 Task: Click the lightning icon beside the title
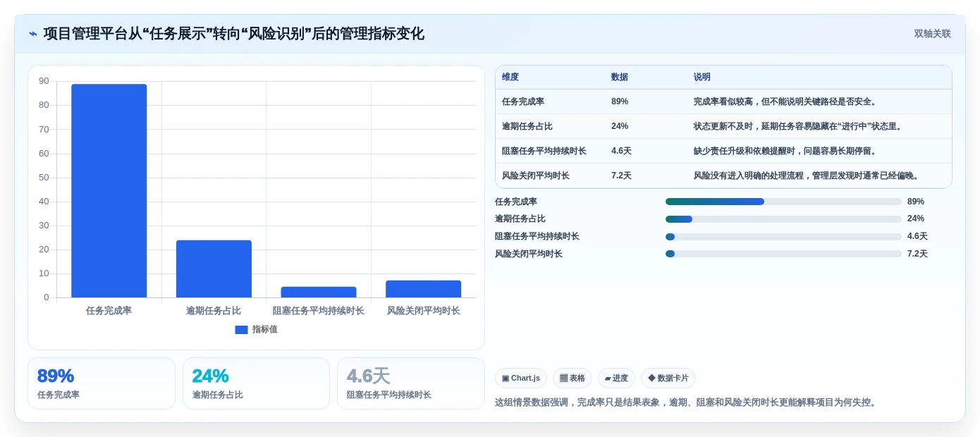pos(33,34)
